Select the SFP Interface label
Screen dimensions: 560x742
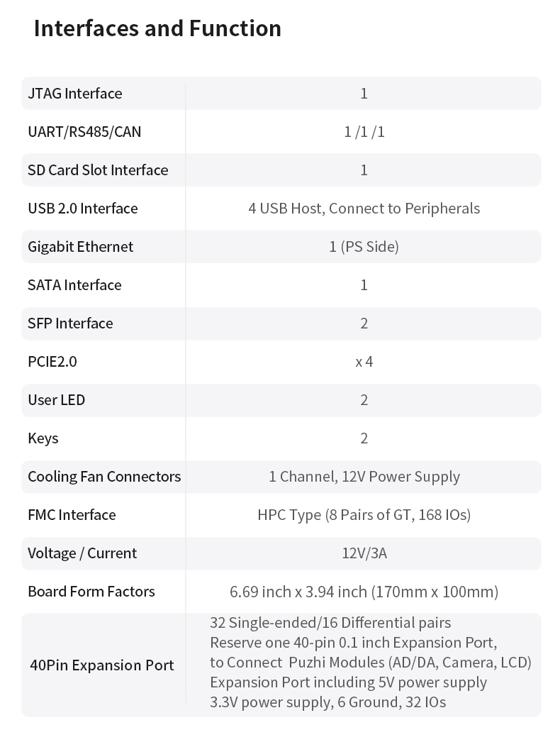point(70,323)
